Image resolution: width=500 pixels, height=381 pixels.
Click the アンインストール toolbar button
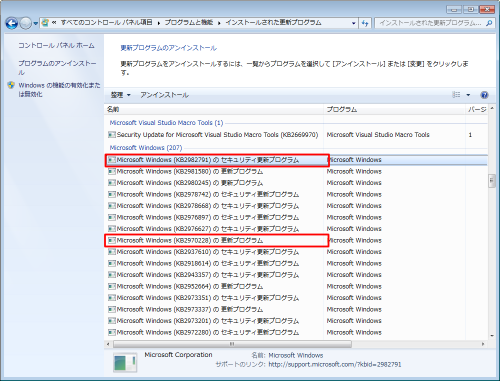pos(164,95)
